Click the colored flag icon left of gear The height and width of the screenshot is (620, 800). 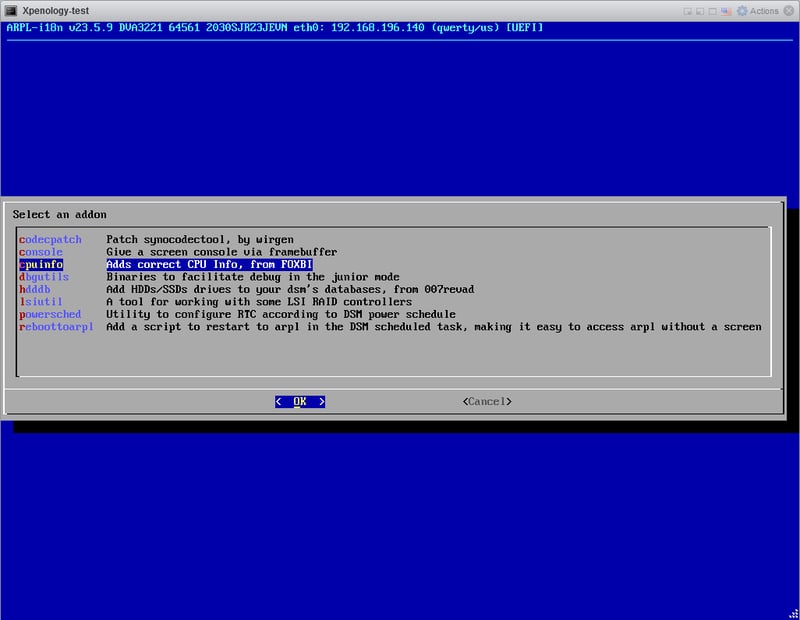point(726,10)
